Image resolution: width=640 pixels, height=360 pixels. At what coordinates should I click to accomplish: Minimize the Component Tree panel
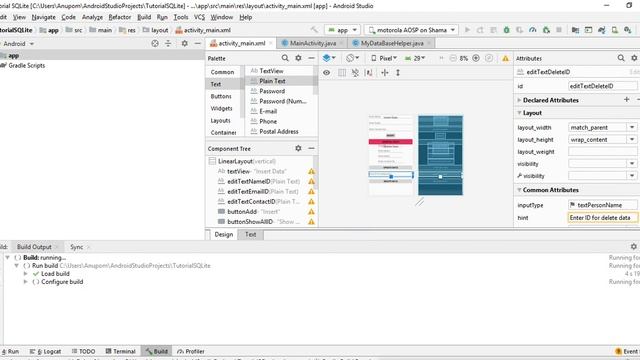click(x=311, y=149)
